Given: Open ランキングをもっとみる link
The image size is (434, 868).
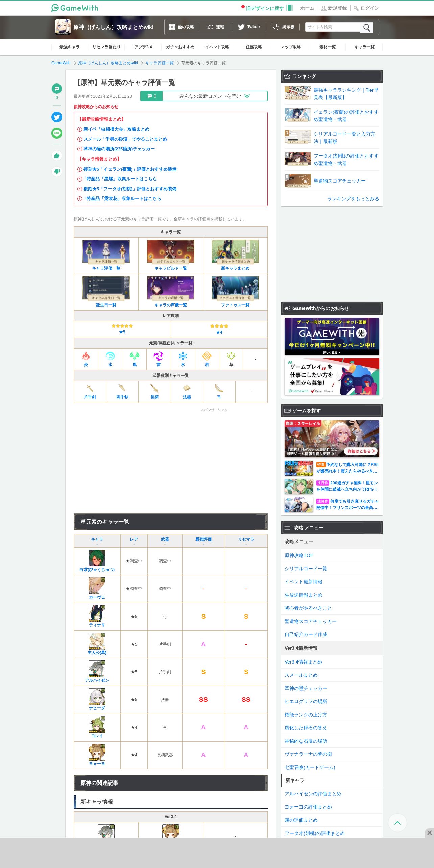Looking at the screenshot, I should coord(353,199).
